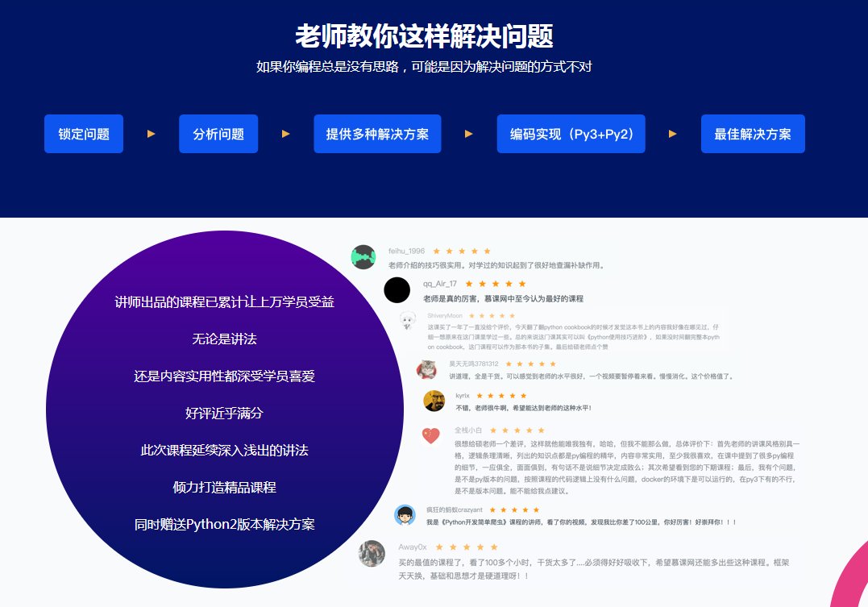The height and width of the screenshot is (607, 868).
Task: Click the arrow after 提供多种解决方案
Action: coord(468,134)
